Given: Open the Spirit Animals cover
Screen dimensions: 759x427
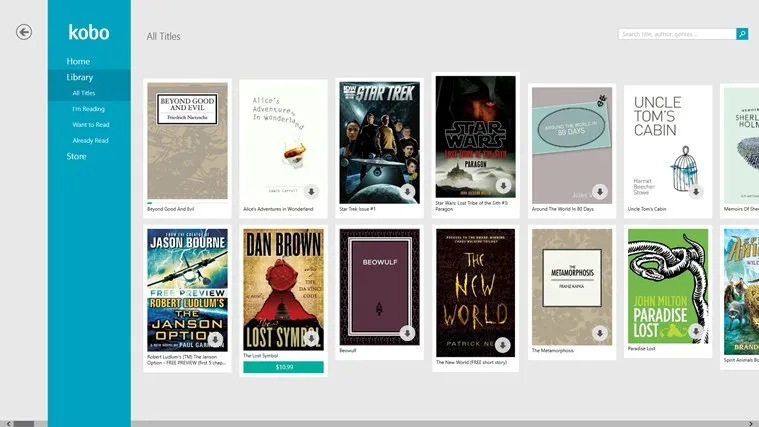Looking at the screenshot, I should 742,292.
